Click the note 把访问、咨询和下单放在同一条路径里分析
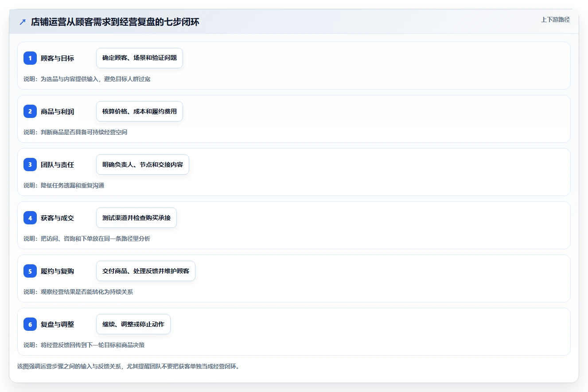This screenshot has height=392, width=588. pos(95,239)
